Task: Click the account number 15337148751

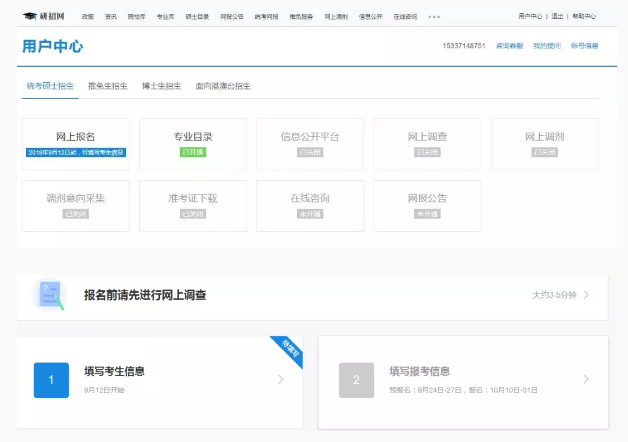Action: coord(464,46)
